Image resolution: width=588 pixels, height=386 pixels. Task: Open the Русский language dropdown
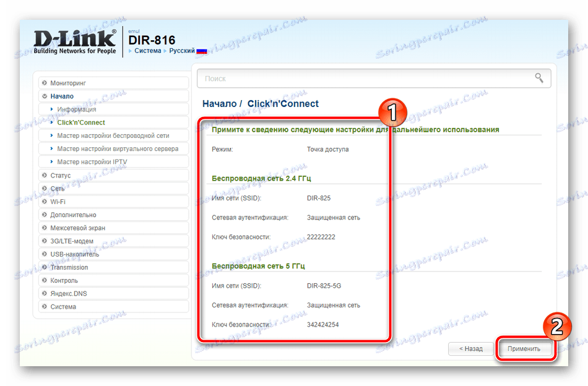pos(182,51)
